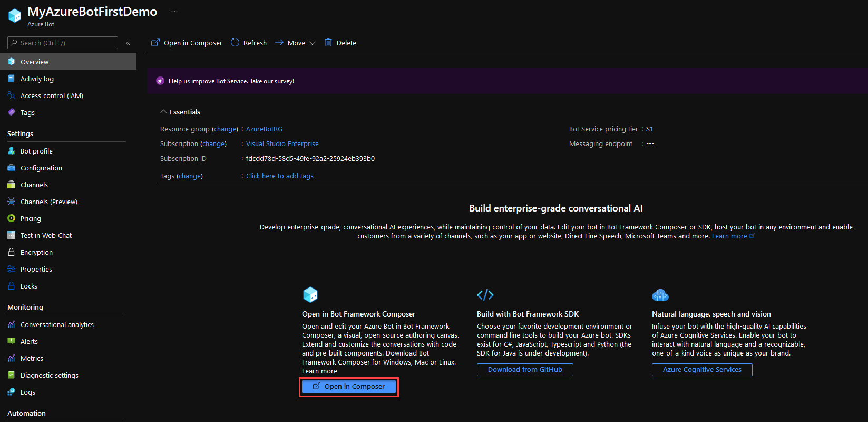Open the AzureBotRG resource group link
The width and height of the screenshot is (868, 422).
264,129
